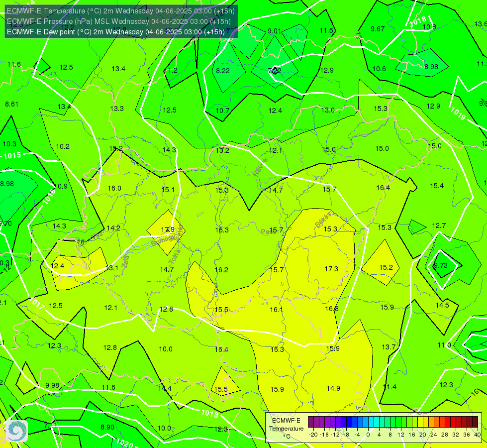Click the 16.2 temperature value
The width and height of the screenshot is (487, 448).
221,269
